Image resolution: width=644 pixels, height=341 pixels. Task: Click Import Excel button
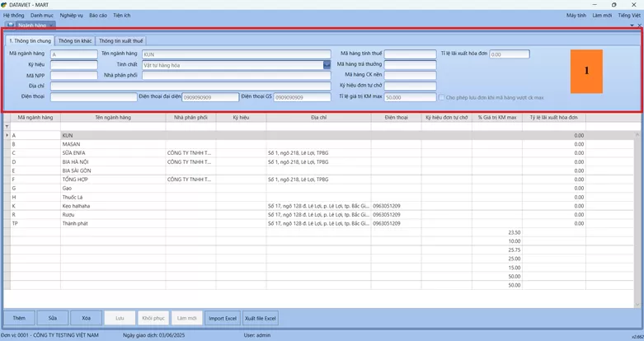(221, 318)
